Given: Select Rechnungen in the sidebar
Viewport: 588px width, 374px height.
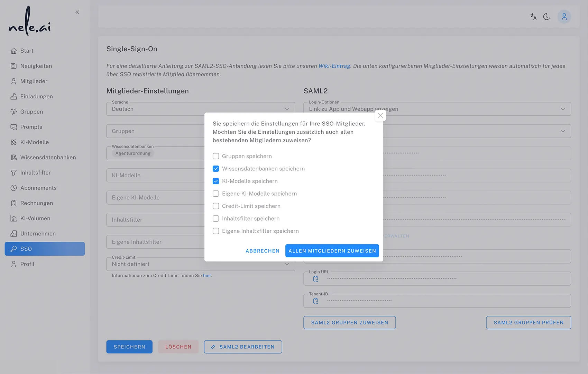Looking at the screenshot, I should (x=45, y=203).
